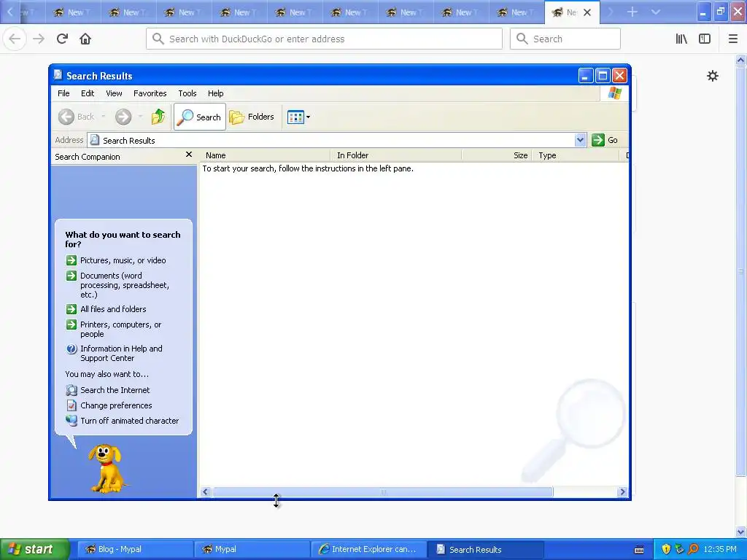The image size is (747, 560).
Task: Toggle the Search button in the toolbar
Action: click(200, 117)
